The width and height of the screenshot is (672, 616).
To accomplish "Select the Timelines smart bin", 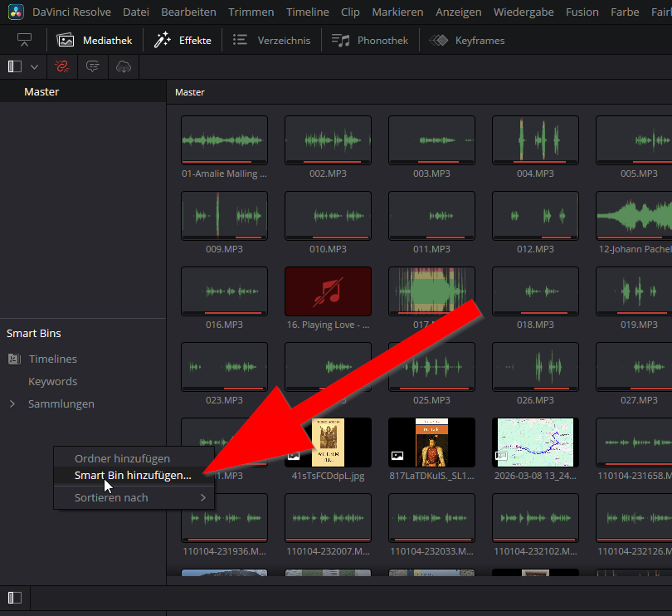I will [52, 359].
